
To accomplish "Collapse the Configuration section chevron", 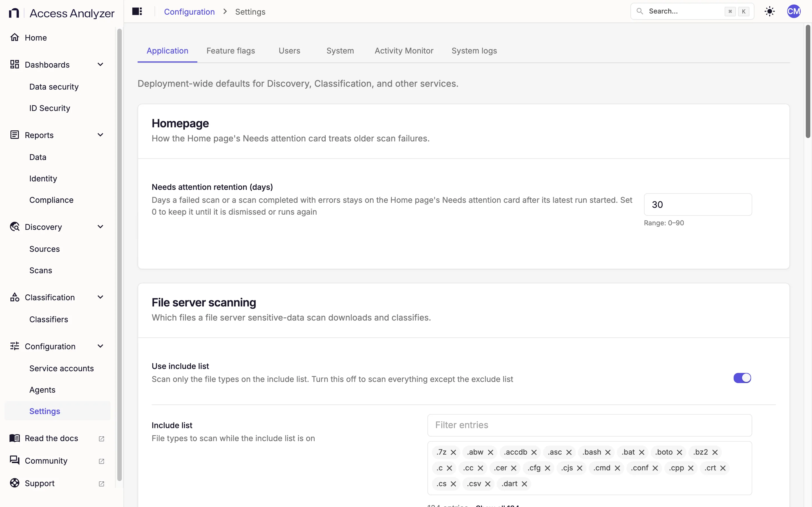I will (100, 346).
